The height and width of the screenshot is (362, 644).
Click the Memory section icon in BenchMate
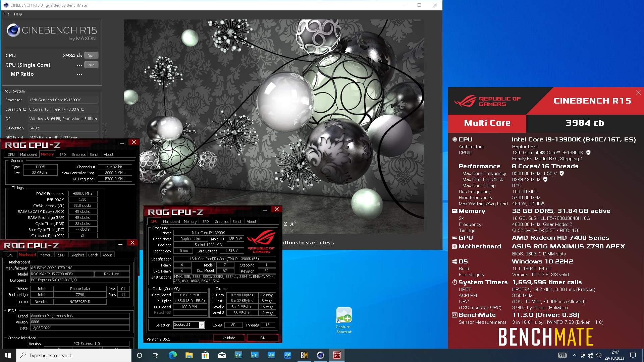pyautogui.click(x=454, y=211)
